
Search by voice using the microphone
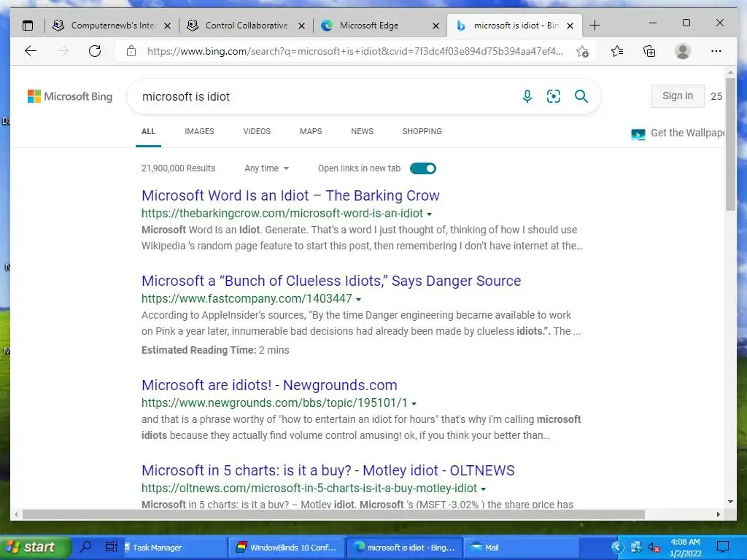(527, 97)
